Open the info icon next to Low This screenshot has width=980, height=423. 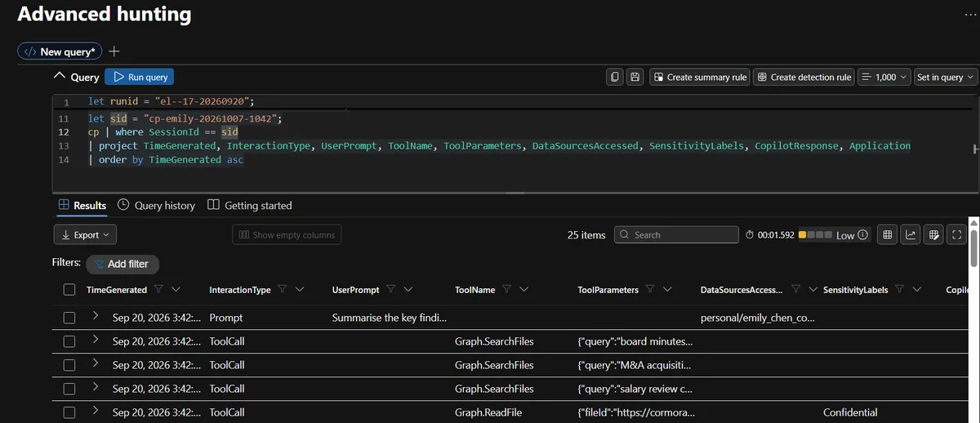pos(862,234)
